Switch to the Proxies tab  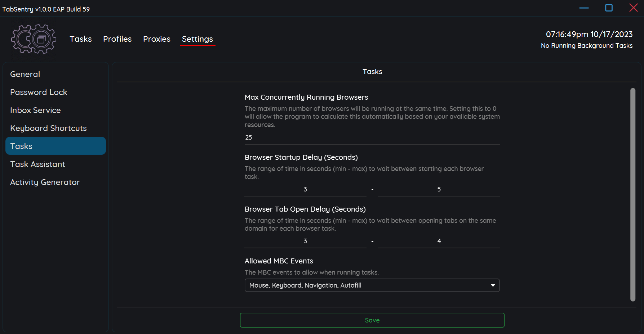point(156,39)
